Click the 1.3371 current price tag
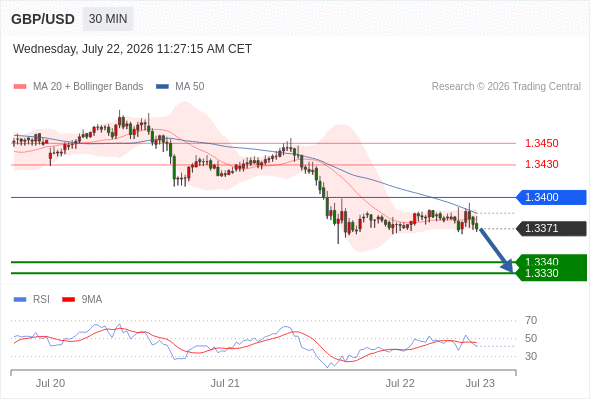The image size is (590, 400). tap(551, 228)
